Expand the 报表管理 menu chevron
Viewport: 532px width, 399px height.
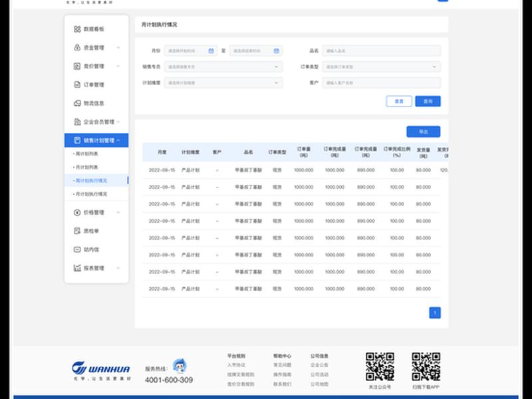coord(118,268)
